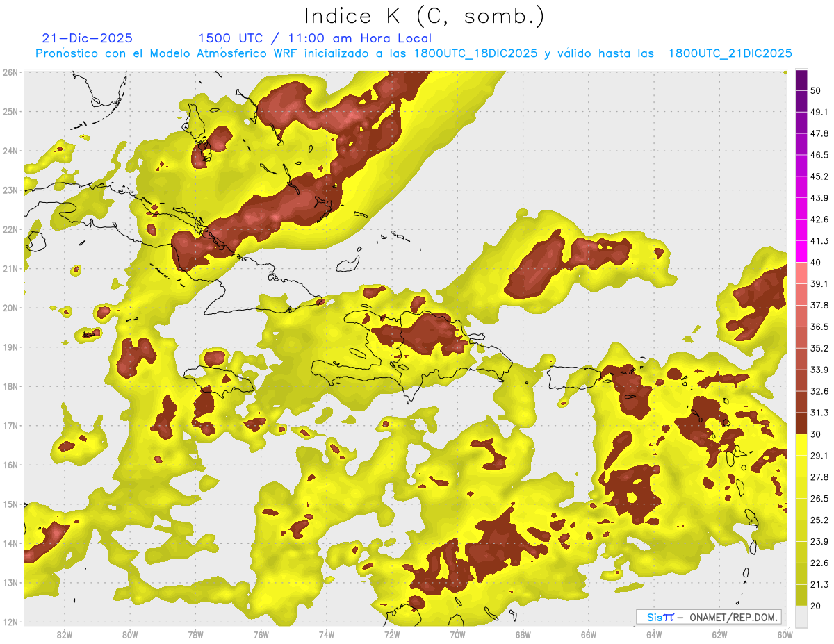Click the '26.5' color bar label
The image size is (834, 644).
819,499
